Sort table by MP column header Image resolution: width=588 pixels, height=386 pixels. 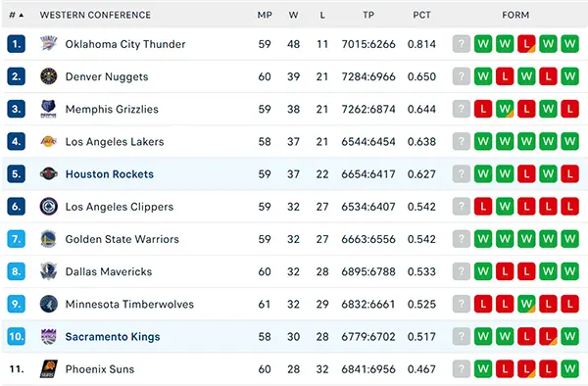(x=265, y=15)
